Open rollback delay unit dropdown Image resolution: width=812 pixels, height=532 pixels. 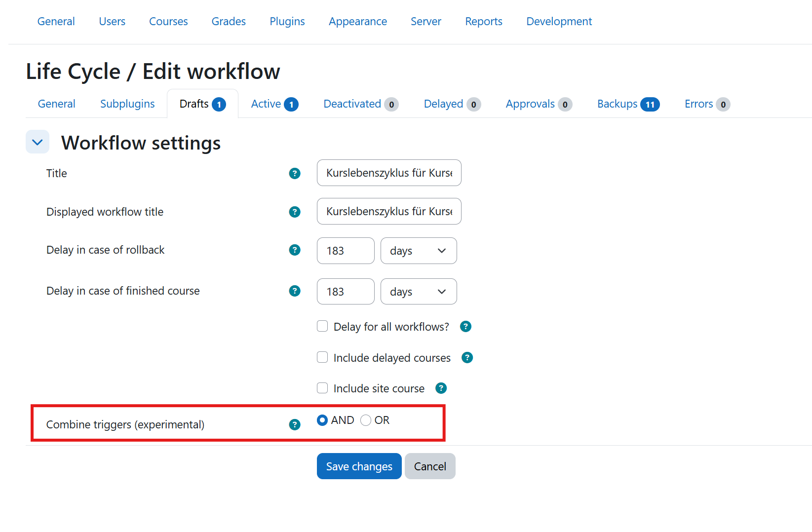point(418,251)
